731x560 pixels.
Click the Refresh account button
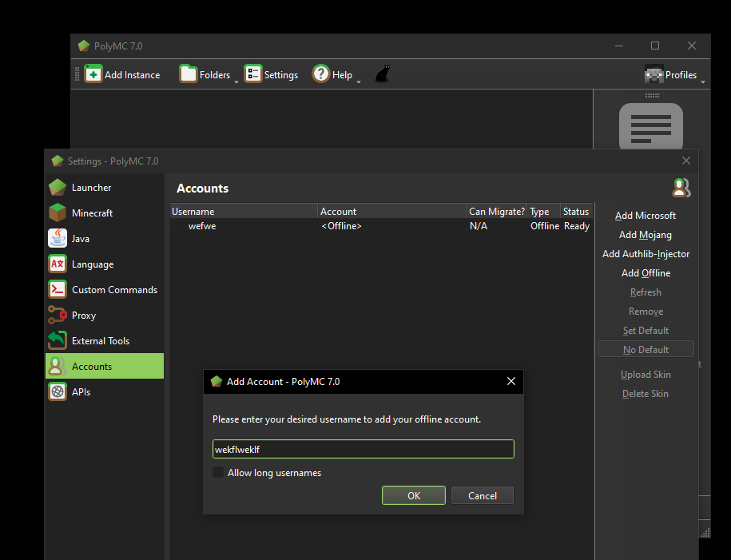646,292
